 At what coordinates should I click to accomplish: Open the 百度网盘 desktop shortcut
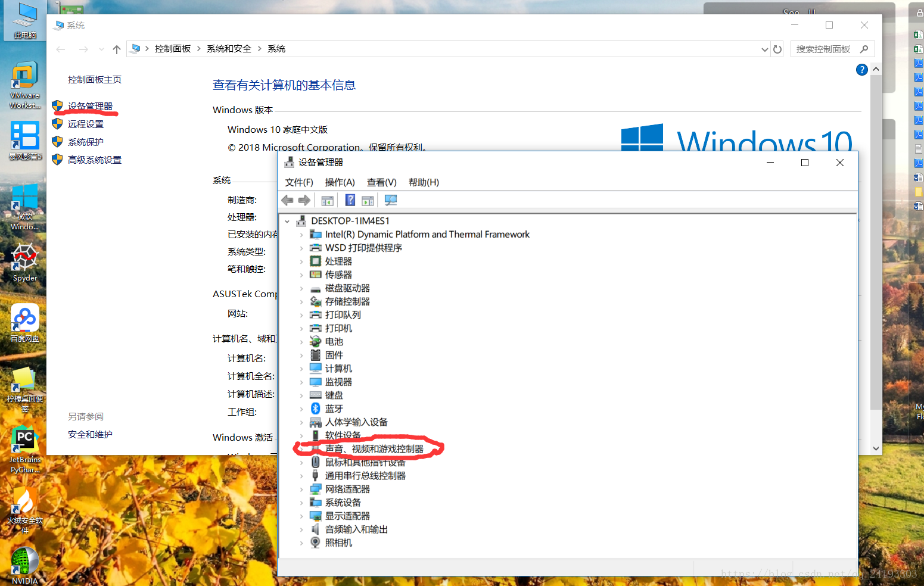[x=25, y=323]
